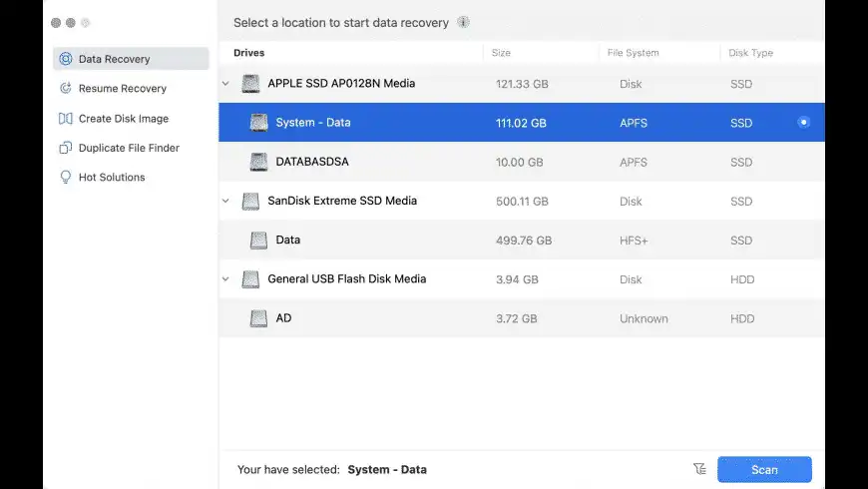Click the Hot Solutions lightbulb icon
Image resolution: width=868 pixels, height=489 pixels.
(x=65, y=178)
